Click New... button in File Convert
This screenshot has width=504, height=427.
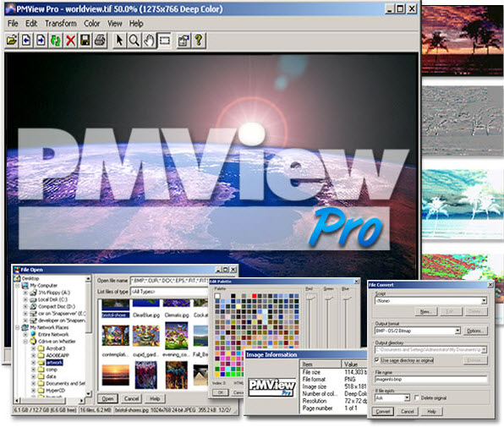click(x=425, y=312)
